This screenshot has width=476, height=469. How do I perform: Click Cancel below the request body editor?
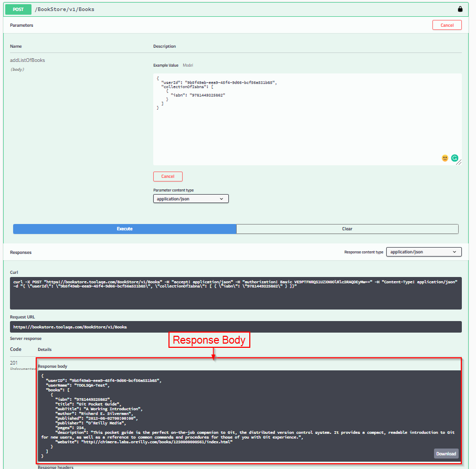point(167,176)
